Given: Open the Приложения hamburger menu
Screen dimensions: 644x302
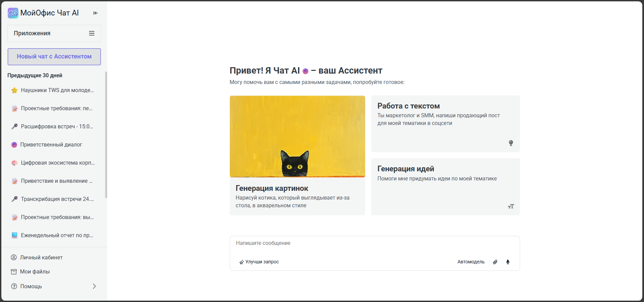Looking at the screenshot, I should click(91, 33).
